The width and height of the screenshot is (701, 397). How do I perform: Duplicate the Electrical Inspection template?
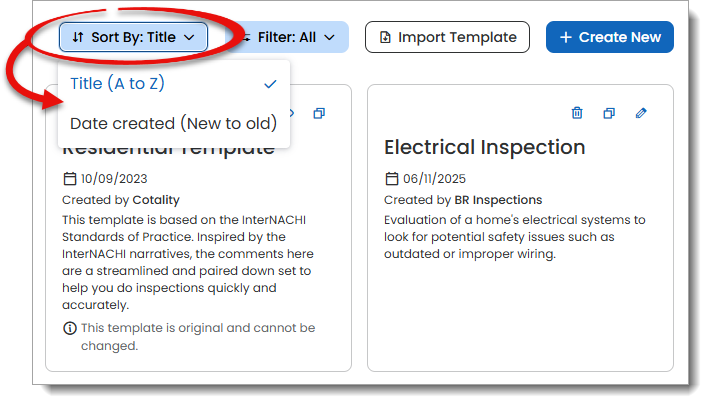coord(609,113)
